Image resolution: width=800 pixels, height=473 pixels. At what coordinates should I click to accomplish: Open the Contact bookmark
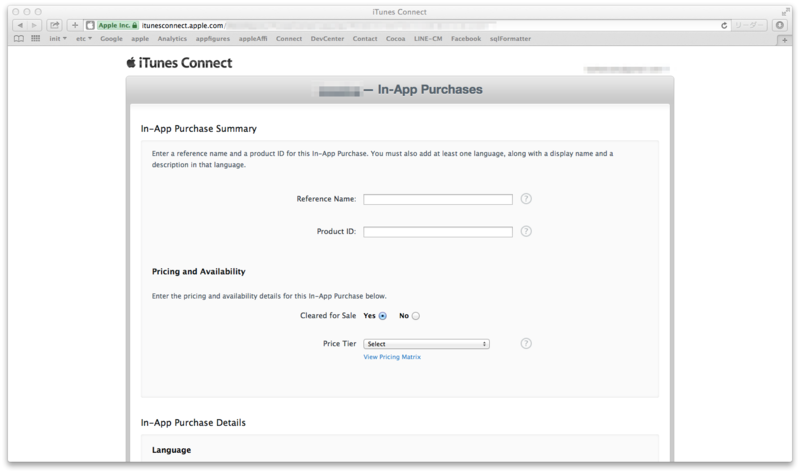pos(365,39)
